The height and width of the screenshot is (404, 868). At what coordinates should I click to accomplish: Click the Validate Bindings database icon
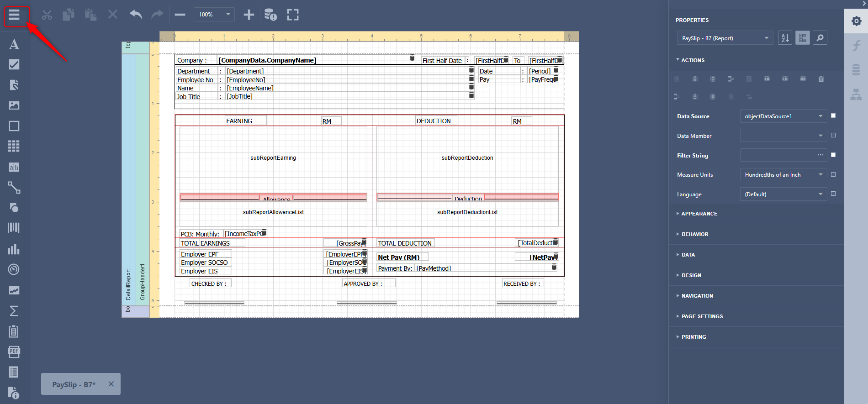tap(270, 15)
